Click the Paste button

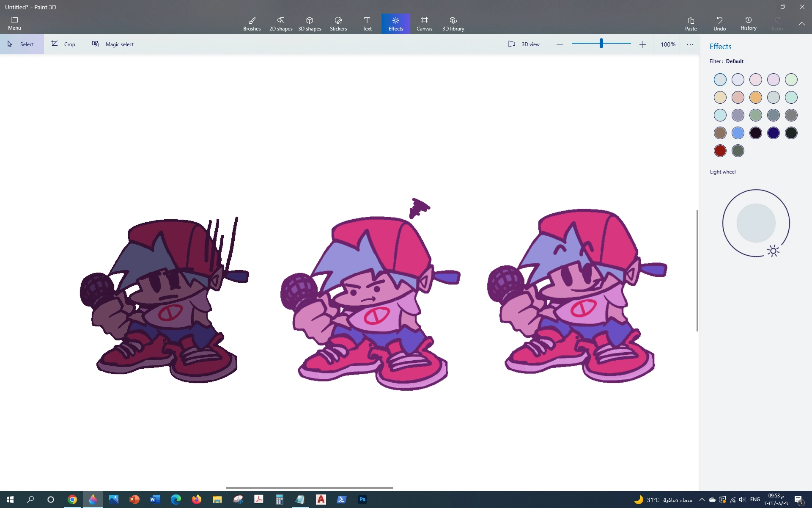(691, 24)
